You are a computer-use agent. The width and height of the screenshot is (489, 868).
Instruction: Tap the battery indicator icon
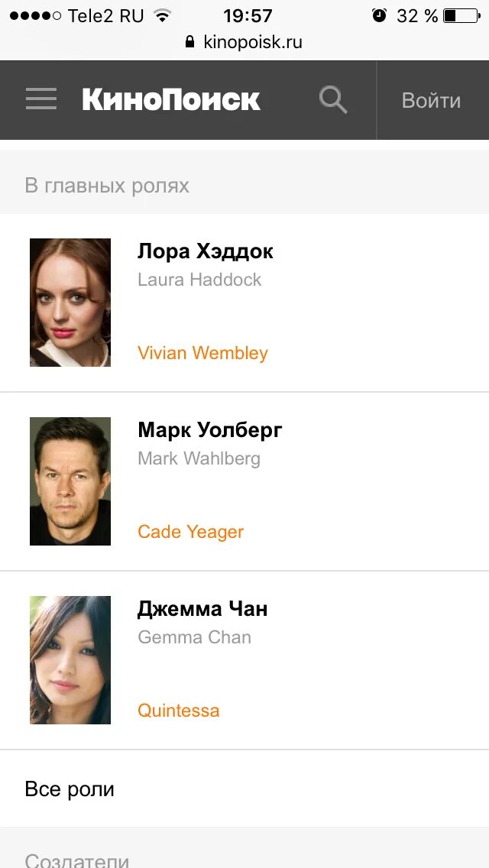[x=461, y=15]
